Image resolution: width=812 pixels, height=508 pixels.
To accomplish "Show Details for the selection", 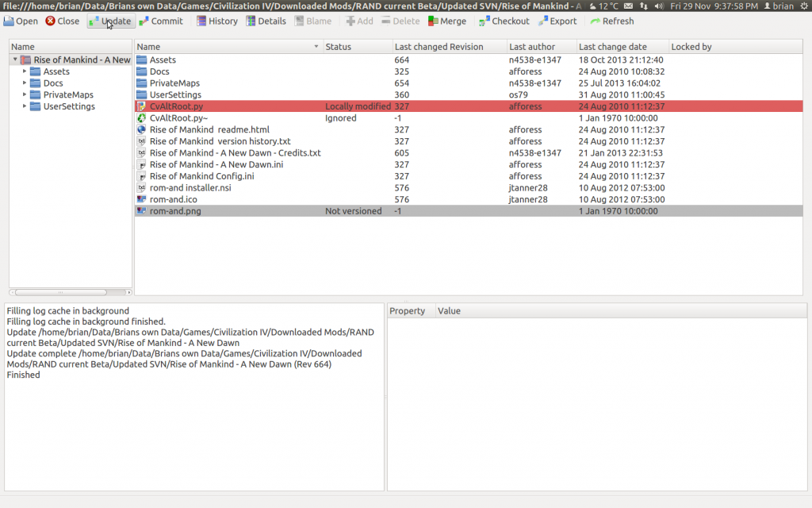I will coord(266,21).
